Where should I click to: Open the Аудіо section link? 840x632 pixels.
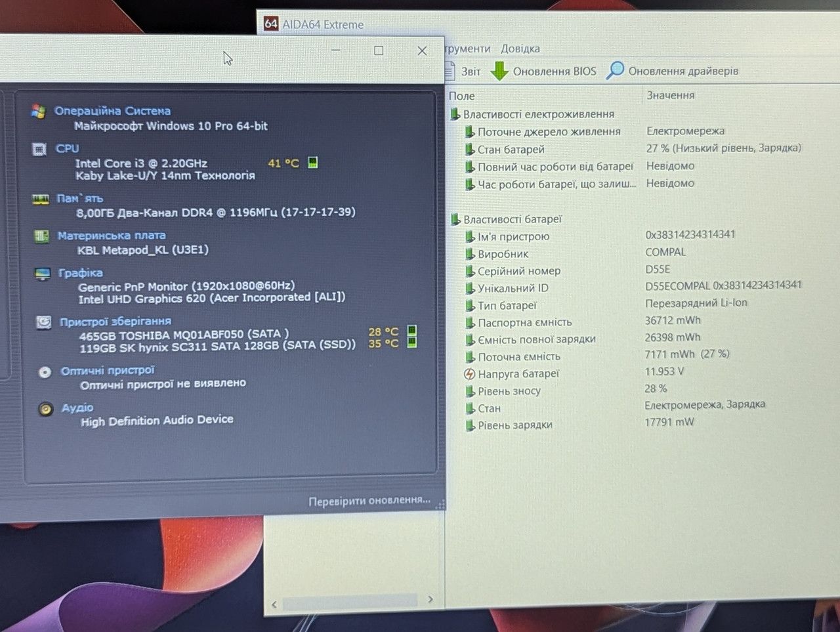click(77, 408)
